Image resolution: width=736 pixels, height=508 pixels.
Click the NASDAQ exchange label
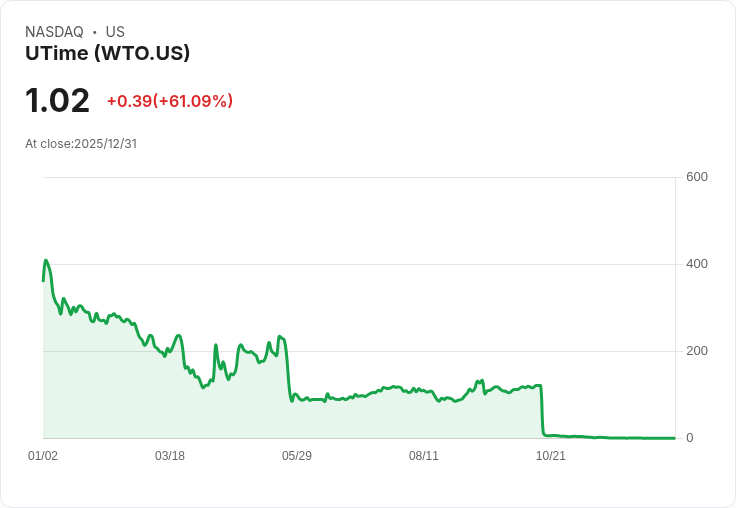pos(54,32)
